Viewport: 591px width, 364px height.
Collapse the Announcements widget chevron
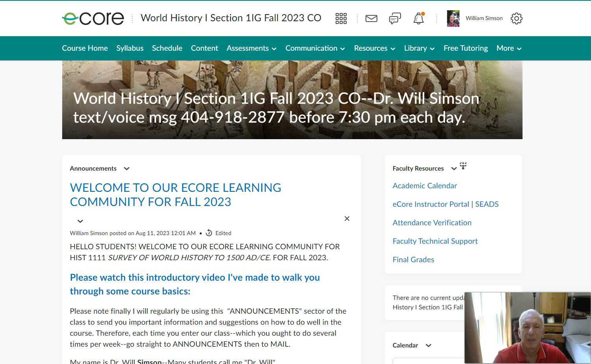click(x=126, y=168)
